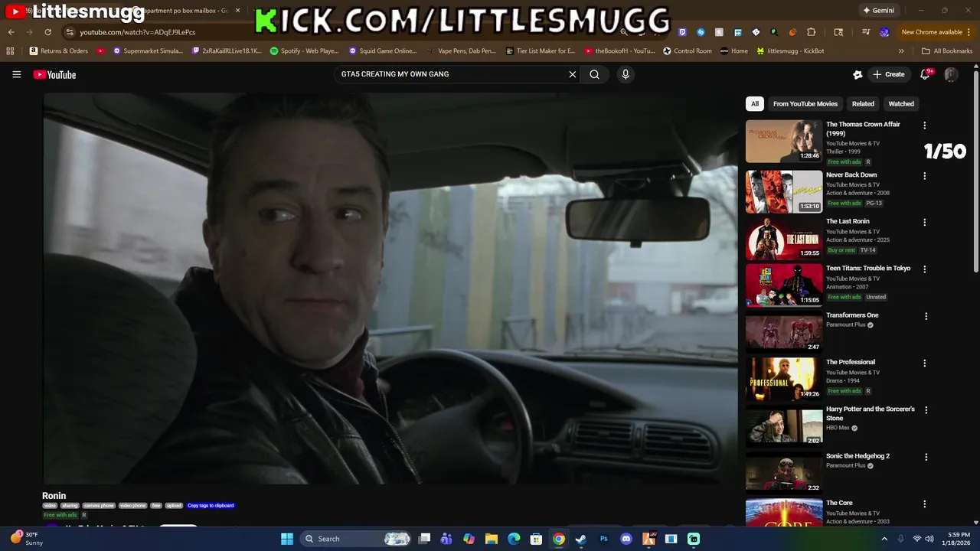The image size is (980, 551).
Task: Open the Returns & Orders bookmark
Action: (x=59, y=51)
